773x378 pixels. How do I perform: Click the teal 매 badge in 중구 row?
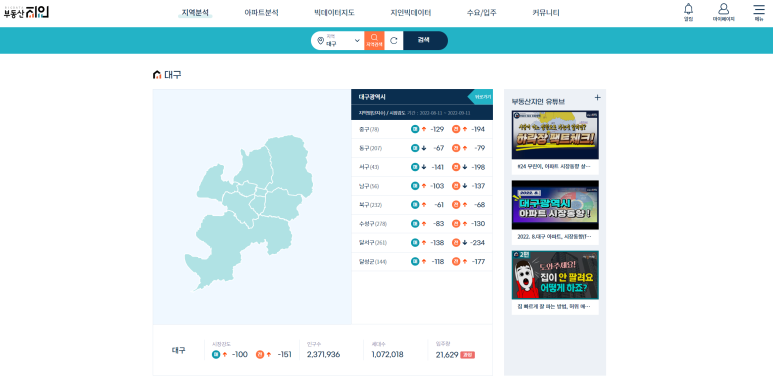pyautogui.click(x=415, y=129)
